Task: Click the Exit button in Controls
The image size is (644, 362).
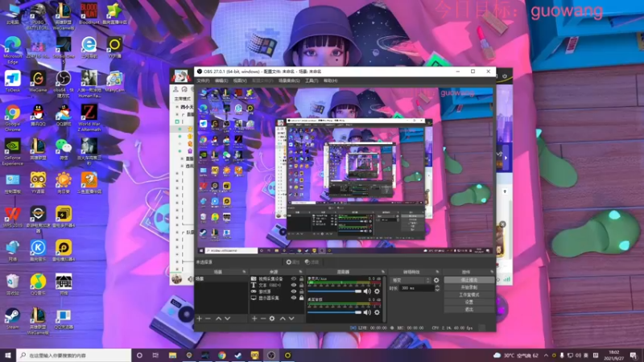Action: coord(469,310)
